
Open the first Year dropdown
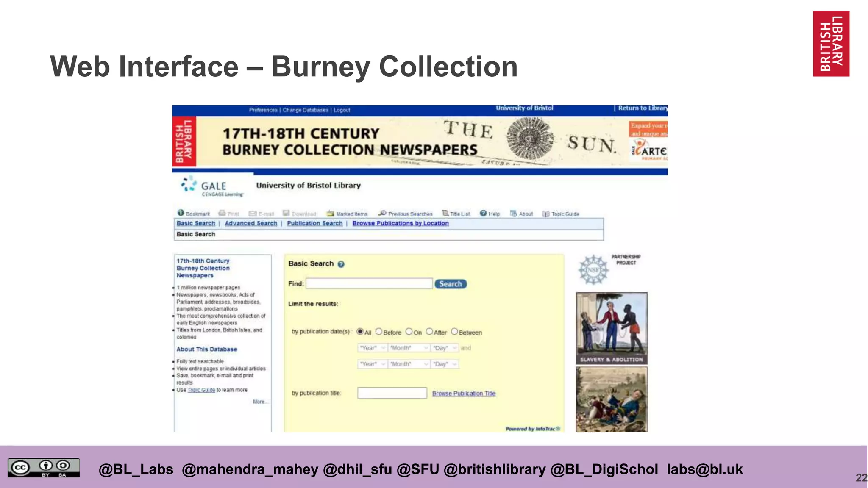372,348
